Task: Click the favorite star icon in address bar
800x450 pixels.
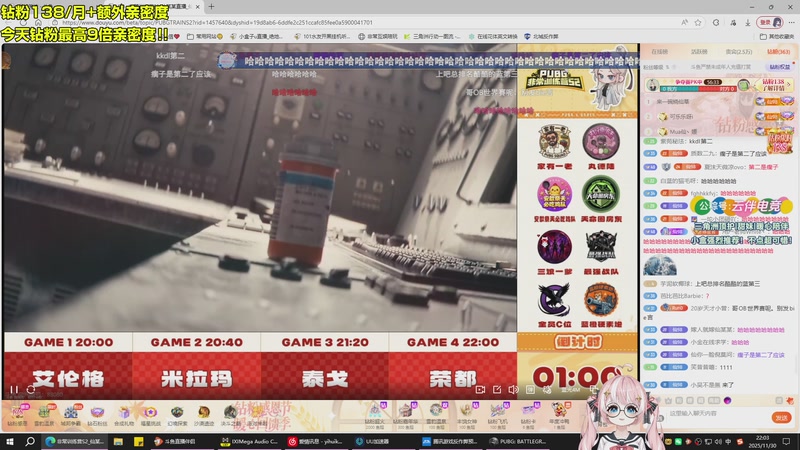Action: click(698, 22)
